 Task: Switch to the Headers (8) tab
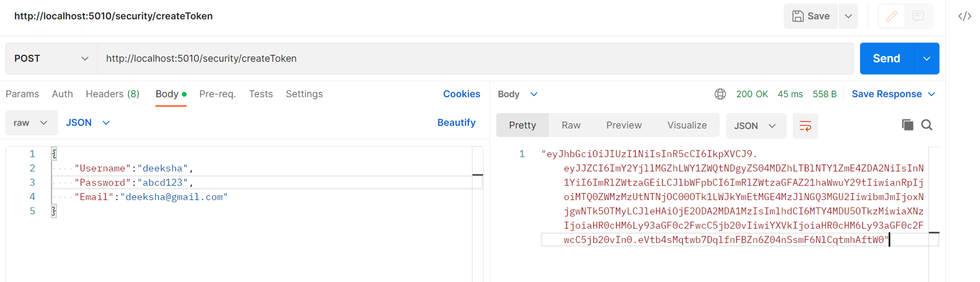pos(112,94)
